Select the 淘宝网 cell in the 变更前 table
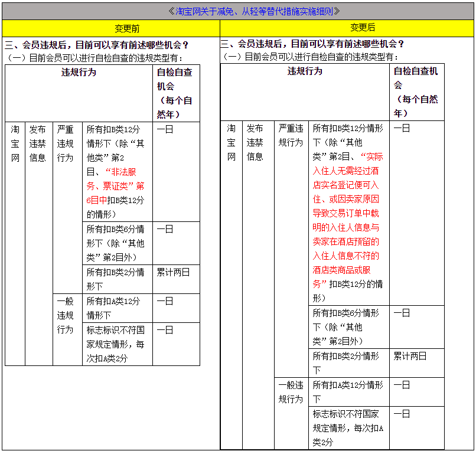Image resolution: width=476 pixels, height=451 pixels. (x=15, y=244)
